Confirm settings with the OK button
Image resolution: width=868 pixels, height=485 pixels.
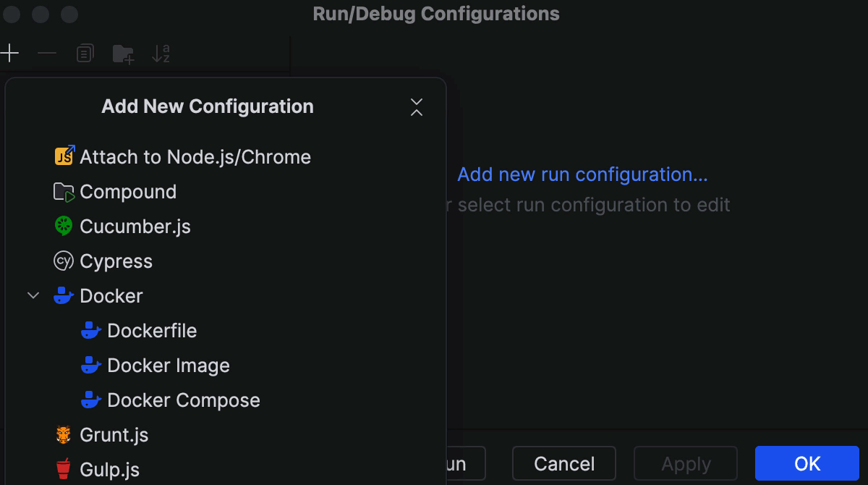pyautogui.click(x=807, y=463)
